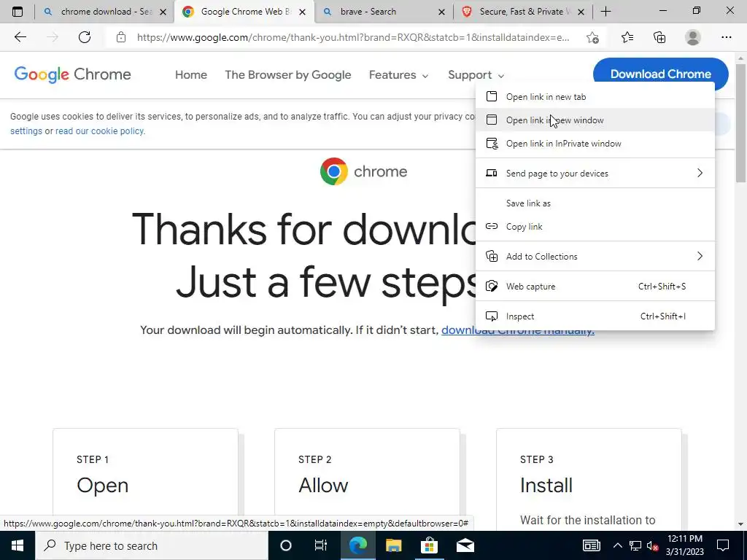The width and height of the screenshot is (747, 560).
Task: Open the Collections toolbar icon
Action: (x=659, y=37)
